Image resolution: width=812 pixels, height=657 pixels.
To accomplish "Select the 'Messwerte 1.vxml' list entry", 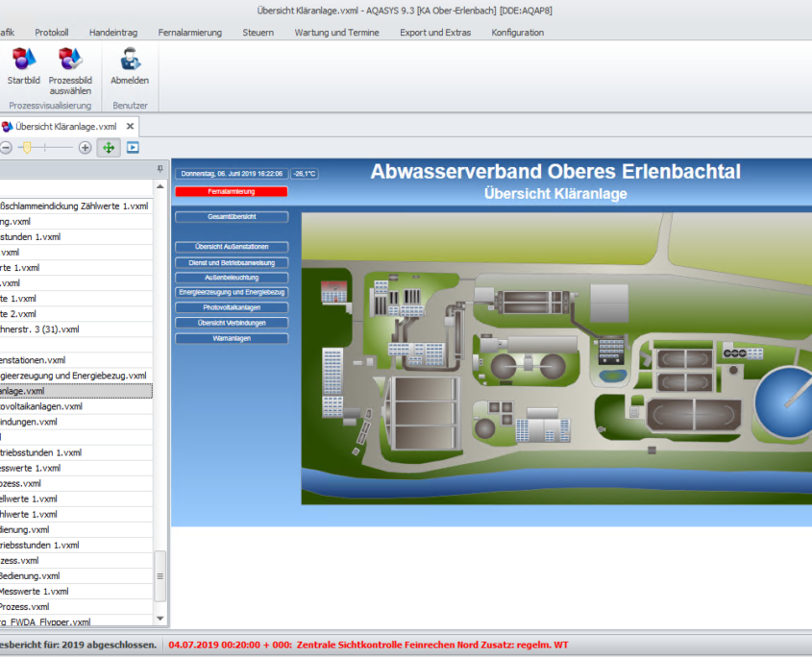I will [x=76, y=592].
